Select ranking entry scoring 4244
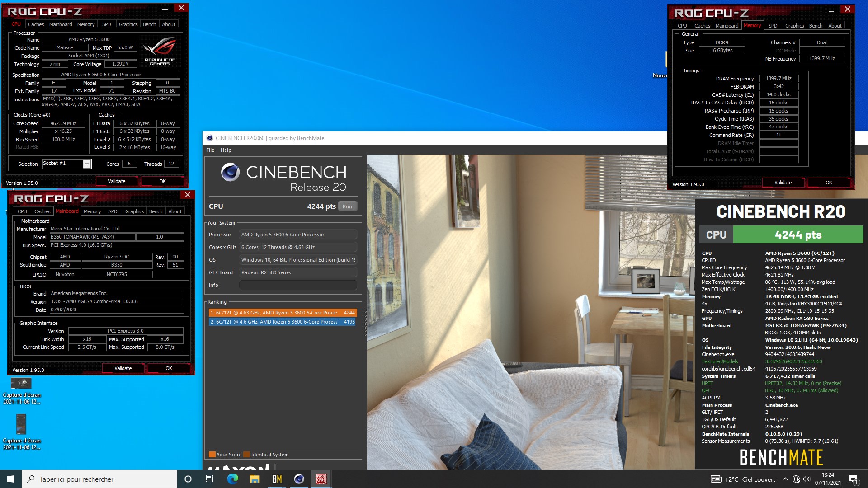 tap(283, 313)
